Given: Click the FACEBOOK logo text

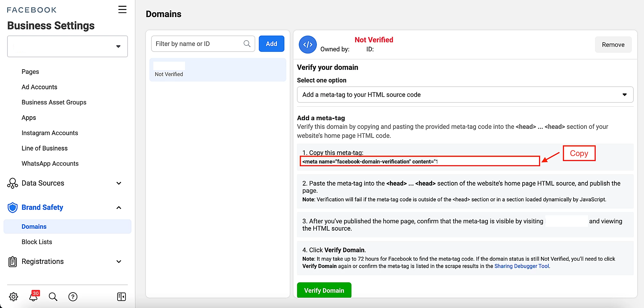Looking at the screenshot, I should coord(32,10).
